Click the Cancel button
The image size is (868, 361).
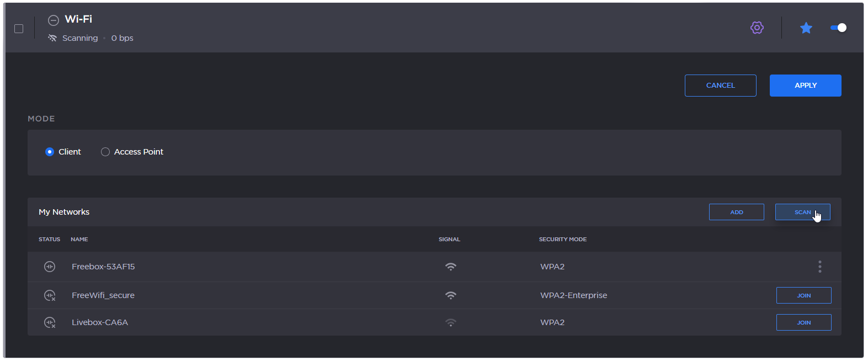720,86
